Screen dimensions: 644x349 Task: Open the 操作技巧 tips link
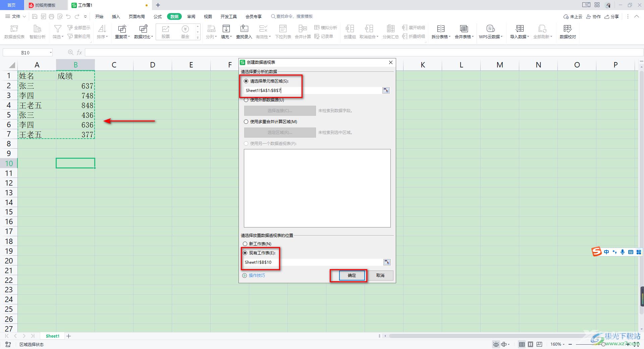(254, 276)
